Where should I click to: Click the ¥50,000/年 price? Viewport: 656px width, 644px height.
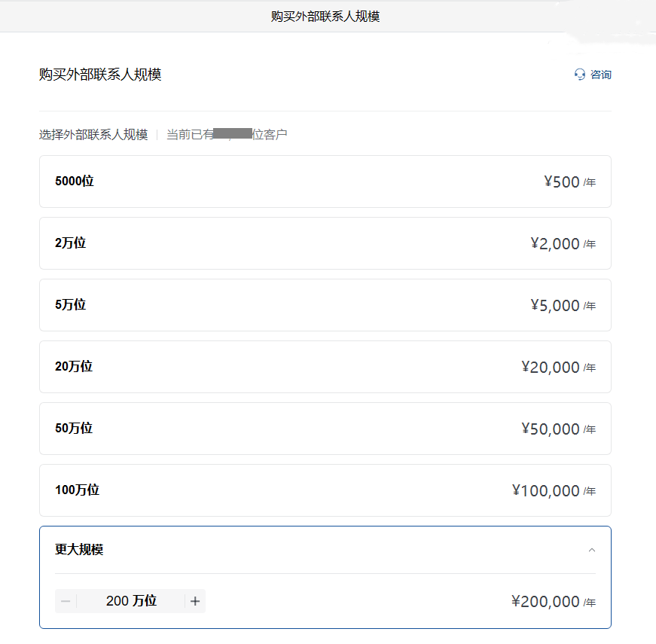pyautogui.click(x=558, y=429)
